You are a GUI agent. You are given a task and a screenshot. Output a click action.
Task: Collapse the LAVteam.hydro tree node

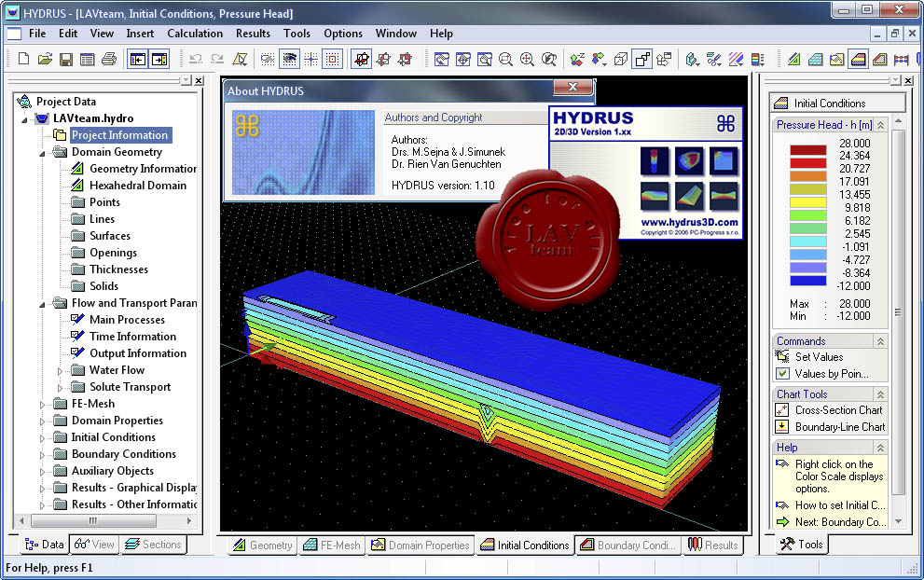(x=25, y=118)
